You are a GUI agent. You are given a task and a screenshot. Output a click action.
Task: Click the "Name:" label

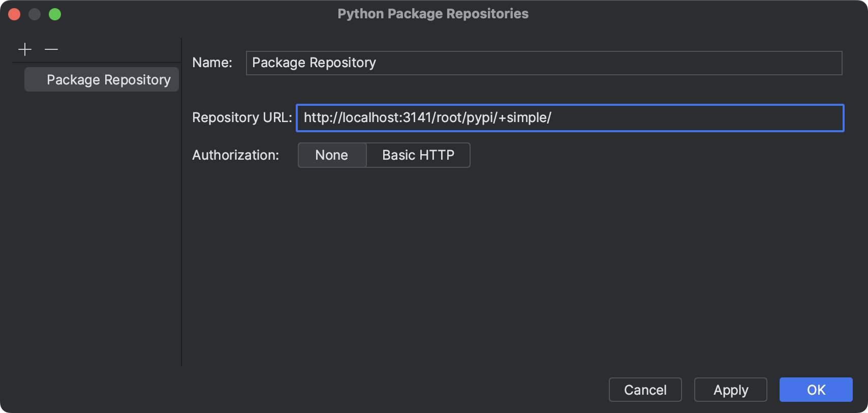[212, 63]
